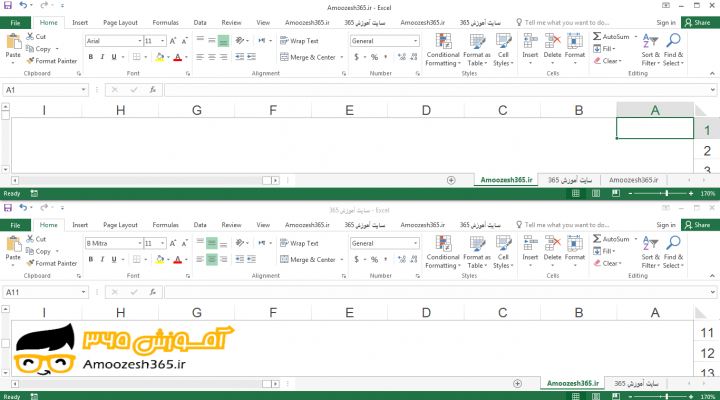Open Name Box dropdown showing A1
The width and height of the screenshot is (720, 400).
[83, 90]
